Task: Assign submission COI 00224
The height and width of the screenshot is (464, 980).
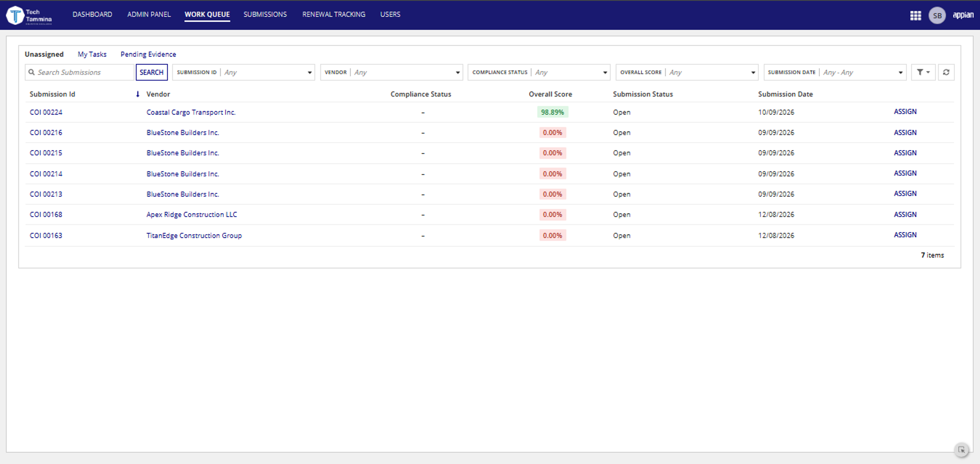Action: [905, 111]
